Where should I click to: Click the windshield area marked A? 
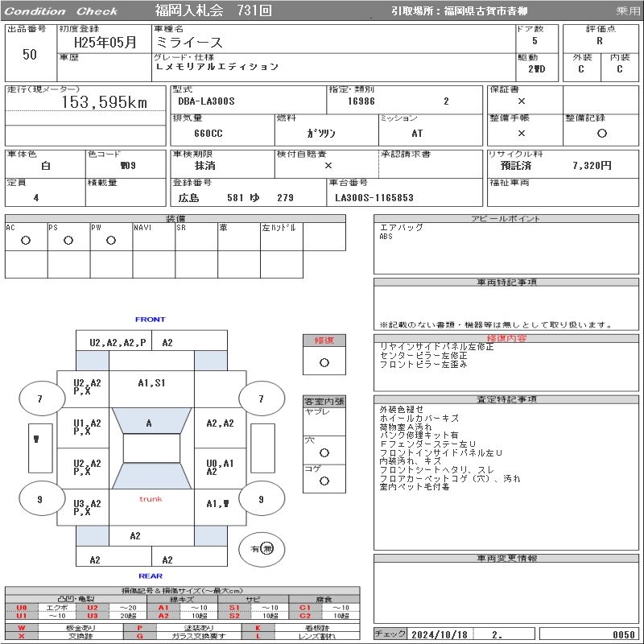click(x=151, y=423)
